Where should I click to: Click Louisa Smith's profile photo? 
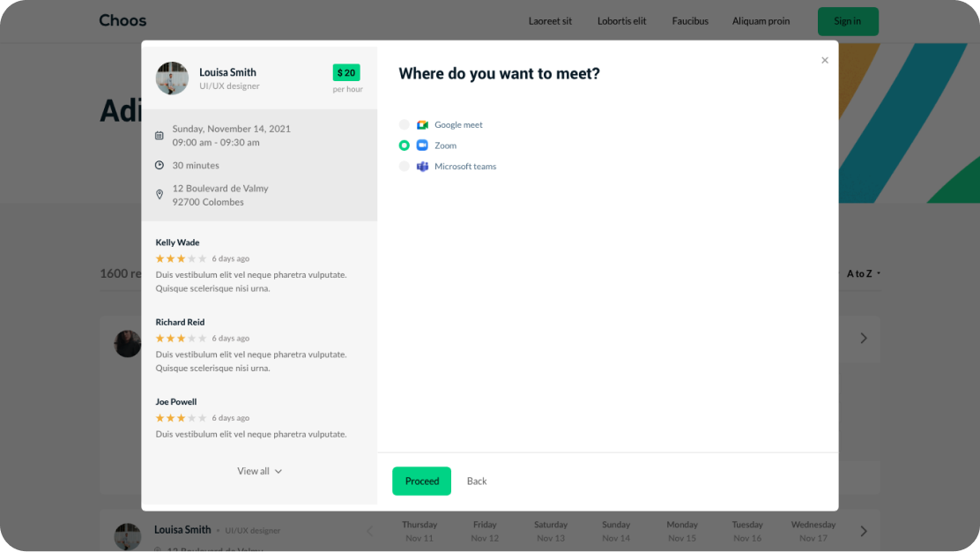click(x=172, y=78)
